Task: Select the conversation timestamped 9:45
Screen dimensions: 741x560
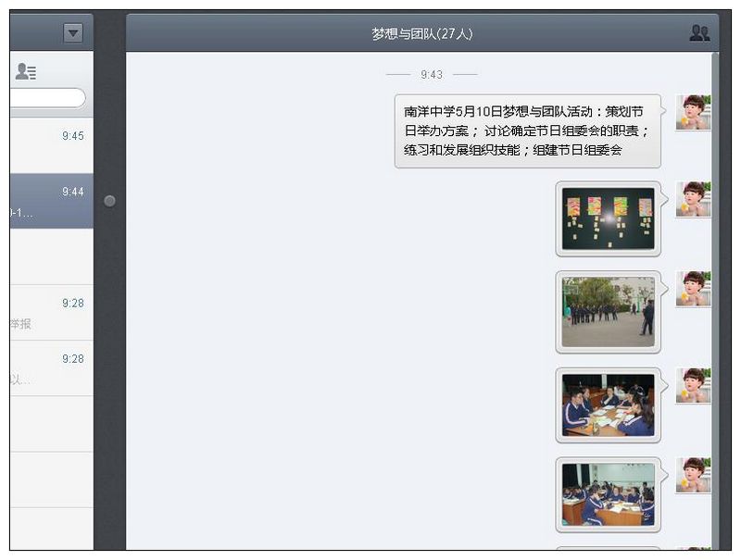Action: [52, 145]
